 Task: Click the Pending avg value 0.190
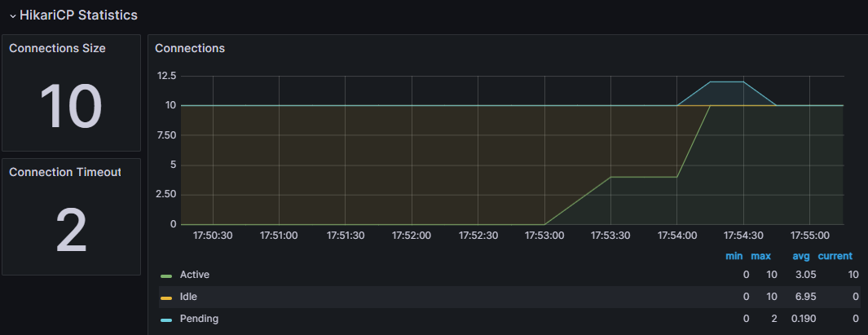[x=804, y=319]
